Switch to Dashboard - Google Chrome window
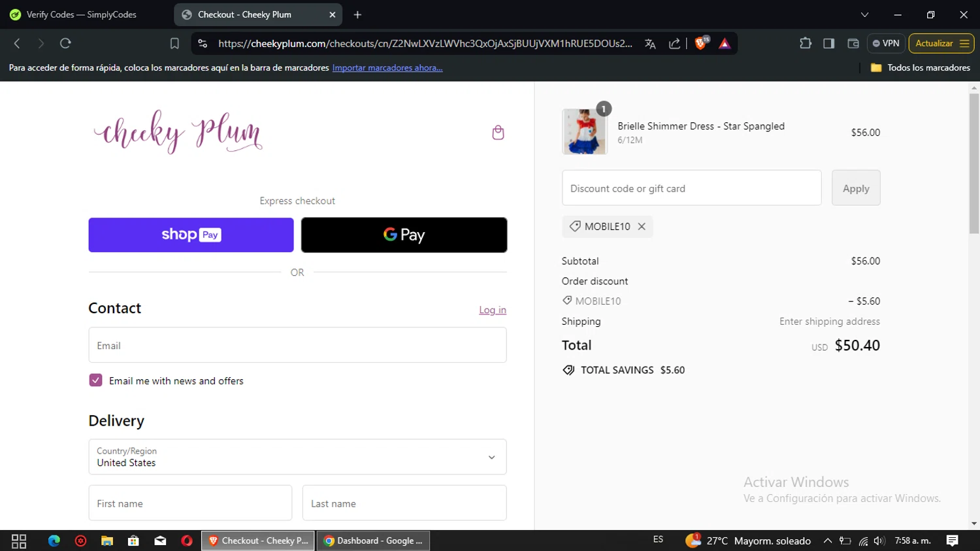 tap(373, 541)
